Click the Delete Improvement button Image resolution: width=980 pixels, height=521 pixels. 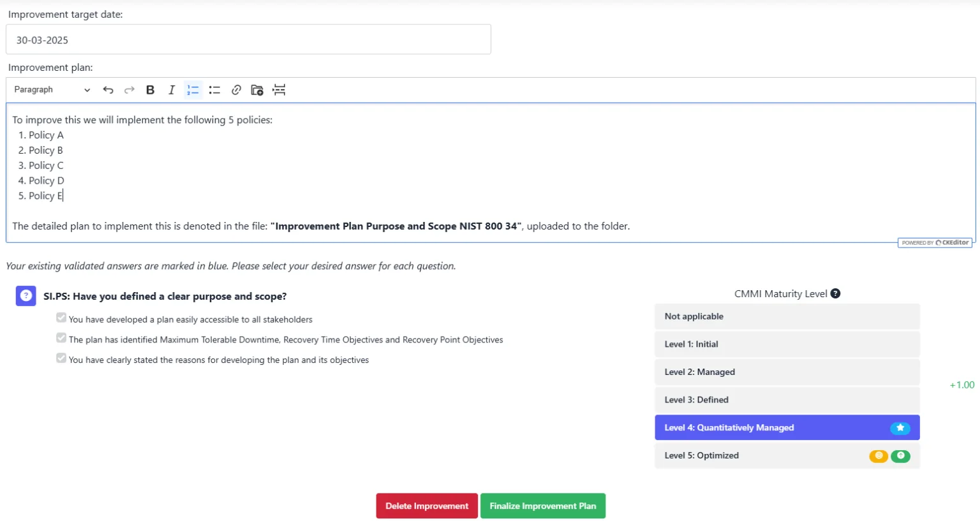427,506
